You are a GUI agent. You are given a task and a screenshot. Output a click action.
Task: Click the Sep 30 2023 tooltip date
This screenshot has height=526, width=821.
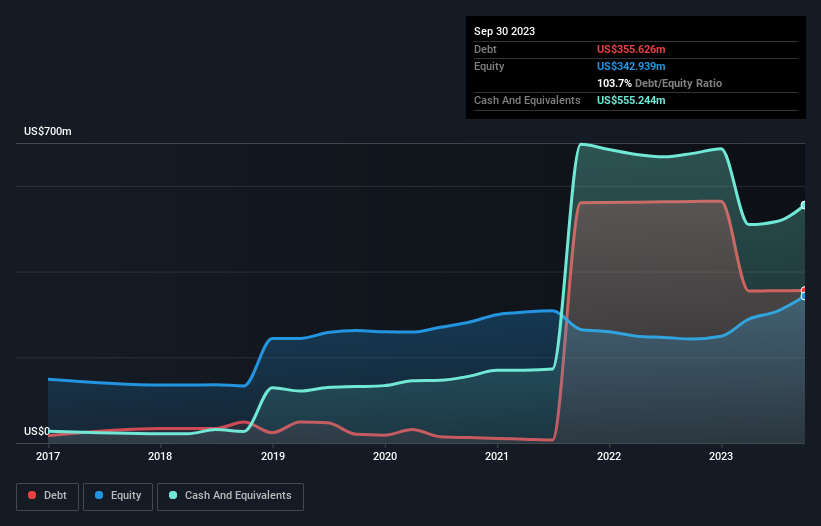coord(504,31)
